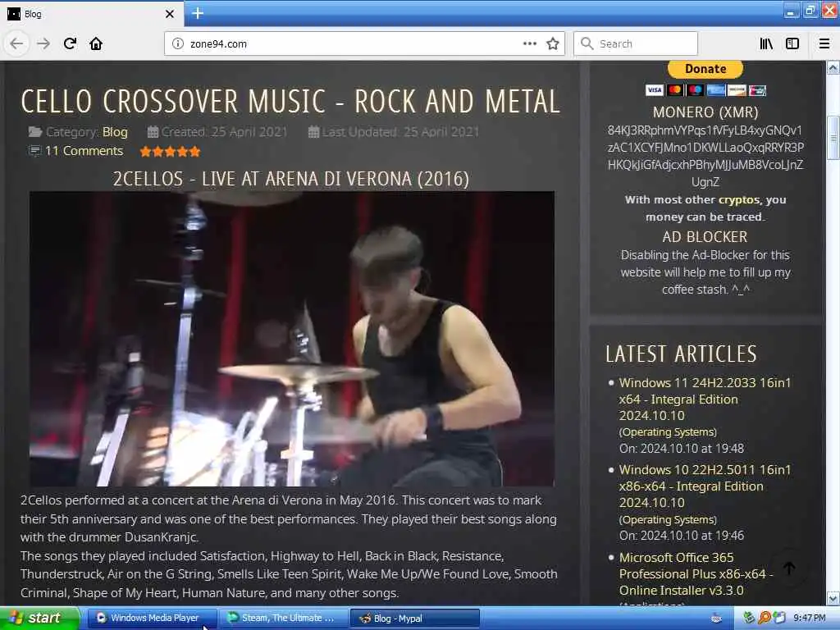The width and height of the screenshot is (840, 630).
Task: Open the browser hamburger menu
Action: click(824, 43)
